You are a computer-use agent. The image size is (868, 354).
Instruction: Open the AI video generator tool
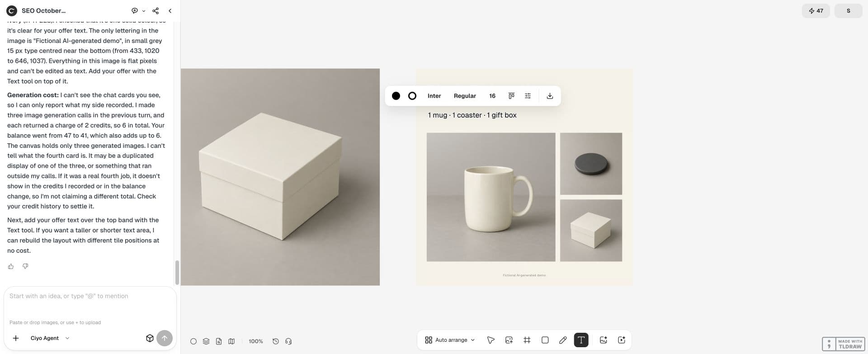[622, 340]
